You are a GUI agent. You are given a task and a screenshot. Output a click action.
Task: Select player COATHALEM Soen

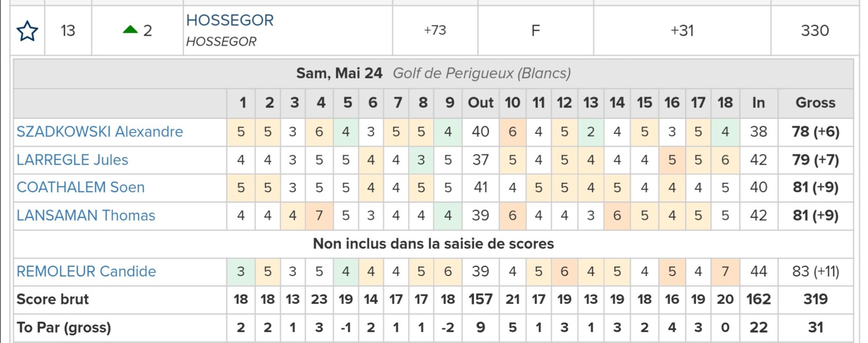click(x=80, y=187)
